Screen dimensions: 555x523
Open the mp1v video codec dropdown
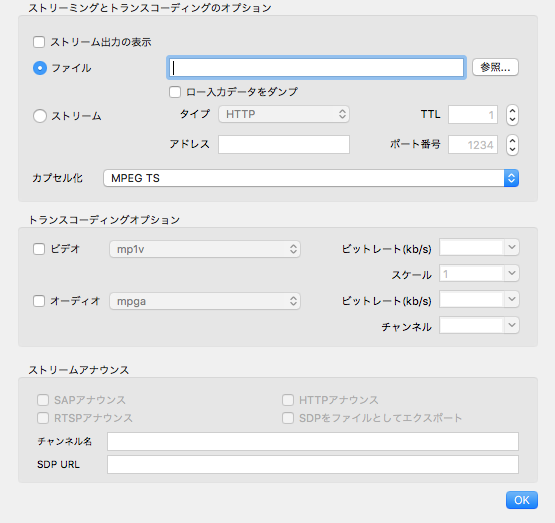tap(205, 249)
